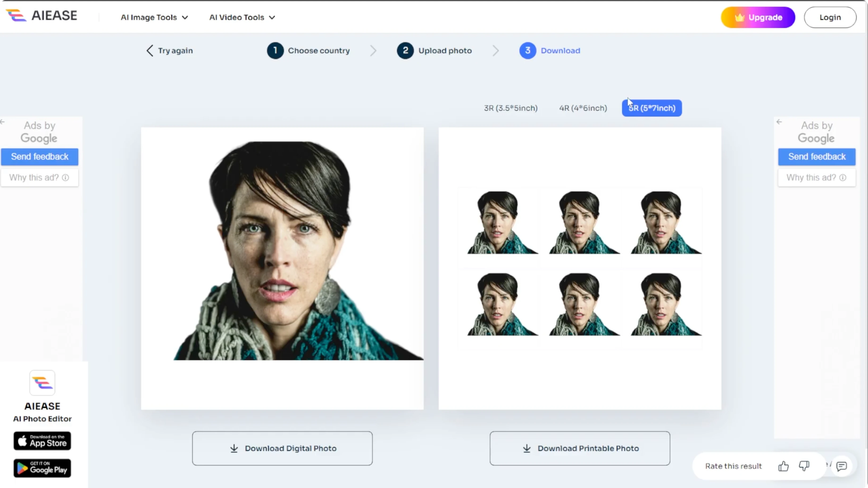Click the crown icon on Upgrade

tap(739, 17)
